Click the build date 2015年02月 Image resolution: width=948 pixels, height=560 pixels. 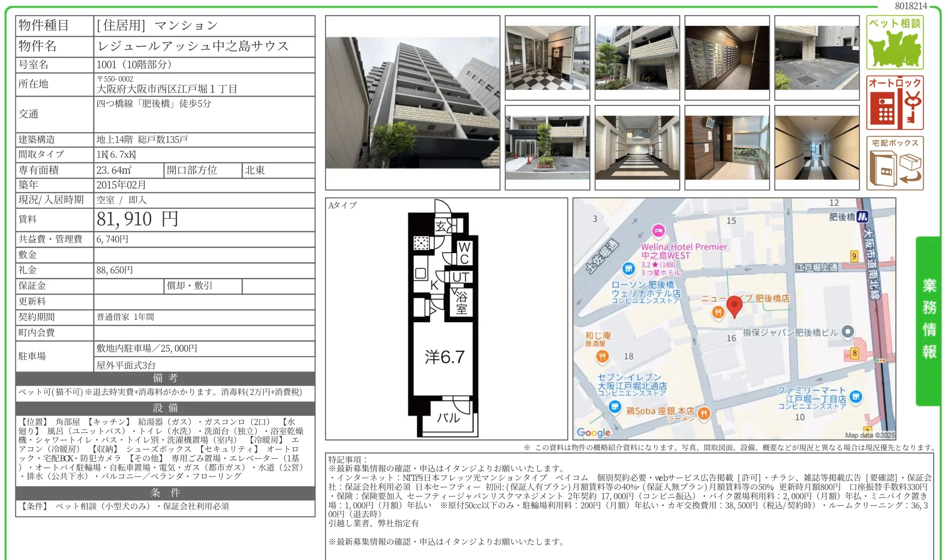(121, 185)
